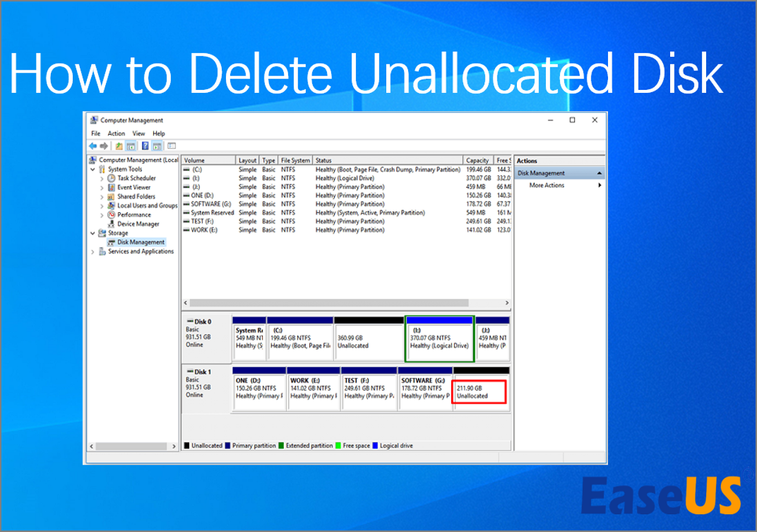The width and height of the screenshot is (757, 532).
Task: Select the 211.90 GB Unallocated block on Disk 1
Action: click(481, 388)
